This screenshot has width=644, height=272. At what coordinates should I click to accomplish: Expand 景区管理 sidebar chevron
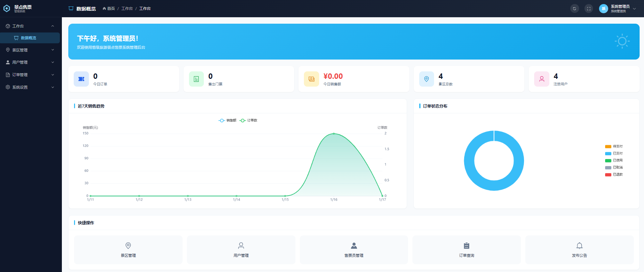[53, 50]
